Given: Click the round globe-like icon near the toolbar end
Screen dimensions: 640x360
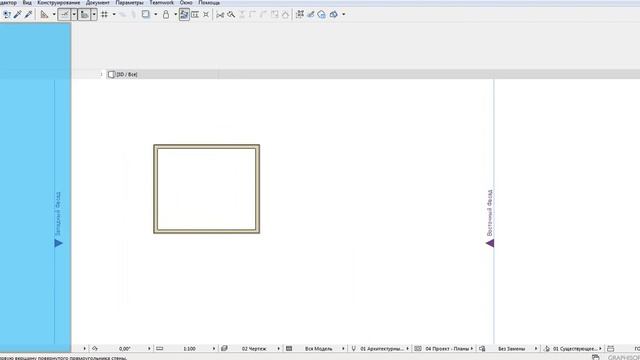Looking at the screenshot, I should (x=322, y=15).
